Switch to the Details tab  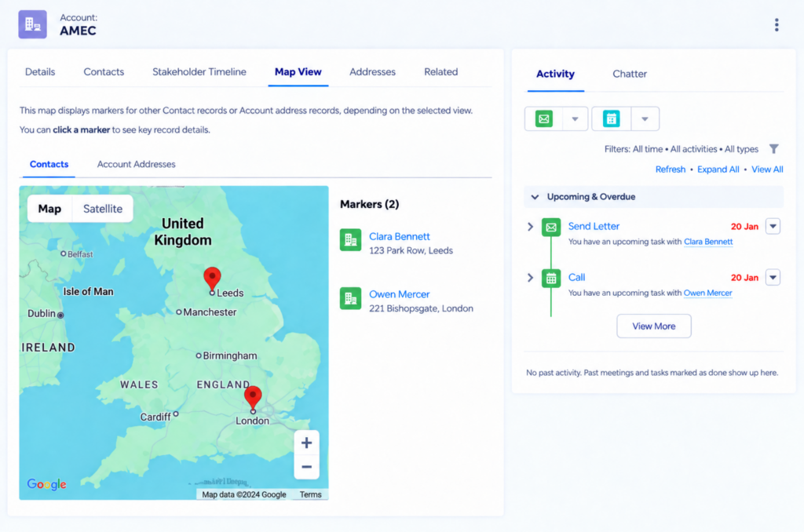point(40,71)
